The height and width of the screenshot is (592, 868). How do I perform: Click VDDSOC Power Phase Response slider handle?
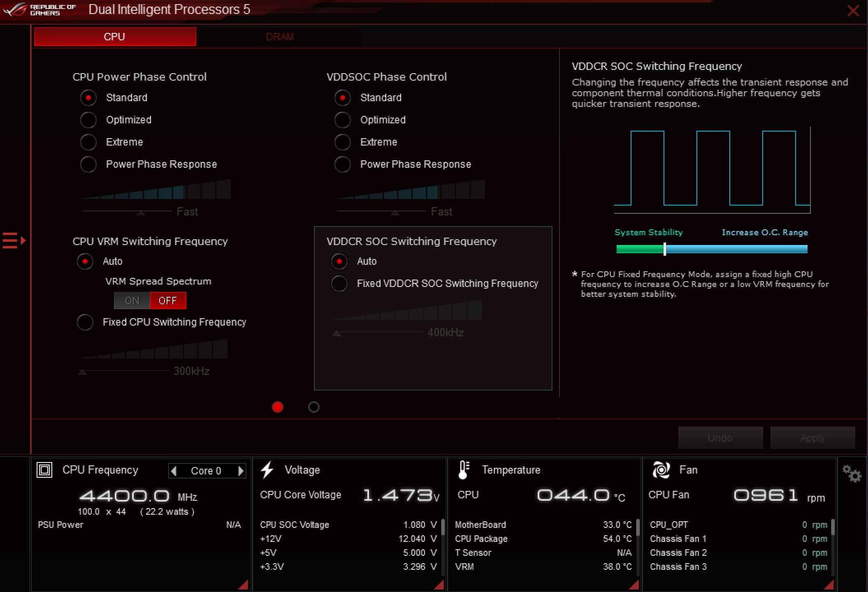pos(395,213)
